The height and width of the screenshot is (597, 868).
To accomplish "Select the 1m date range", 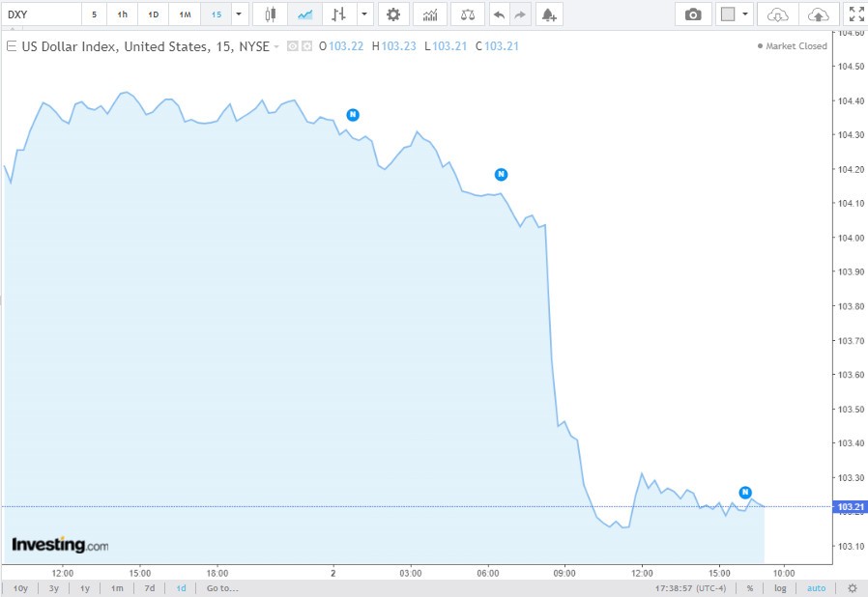I will coord(117,588).
